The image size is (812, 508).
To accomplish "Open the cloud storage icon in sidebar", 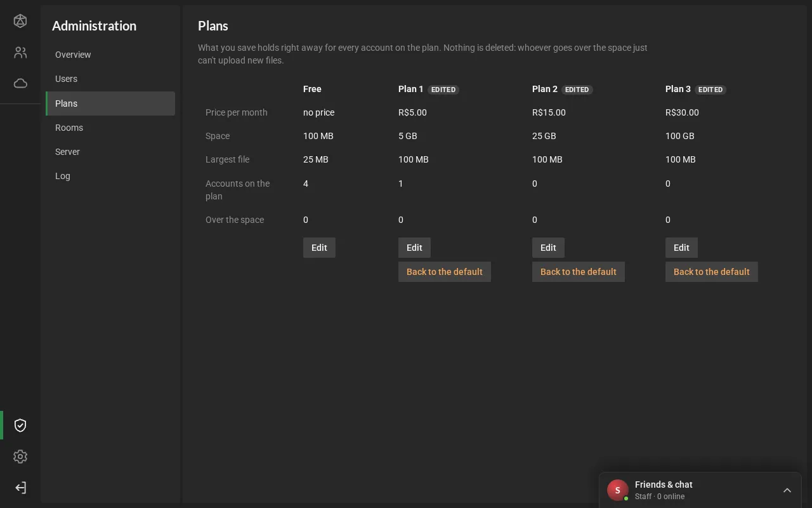I will [x=20, y=83].
